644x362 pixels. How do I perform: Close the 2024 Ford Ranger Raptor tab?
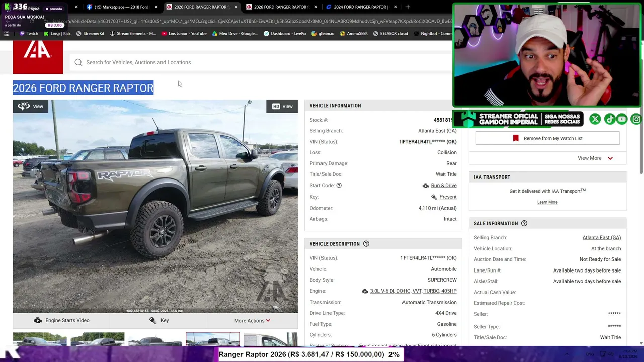pos(395,7)
